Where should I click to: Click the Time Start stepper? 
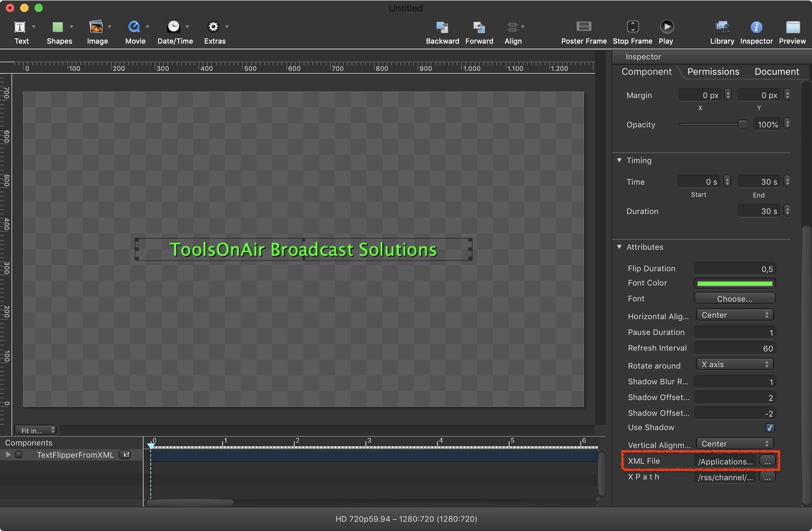click(x=727, y=181)
